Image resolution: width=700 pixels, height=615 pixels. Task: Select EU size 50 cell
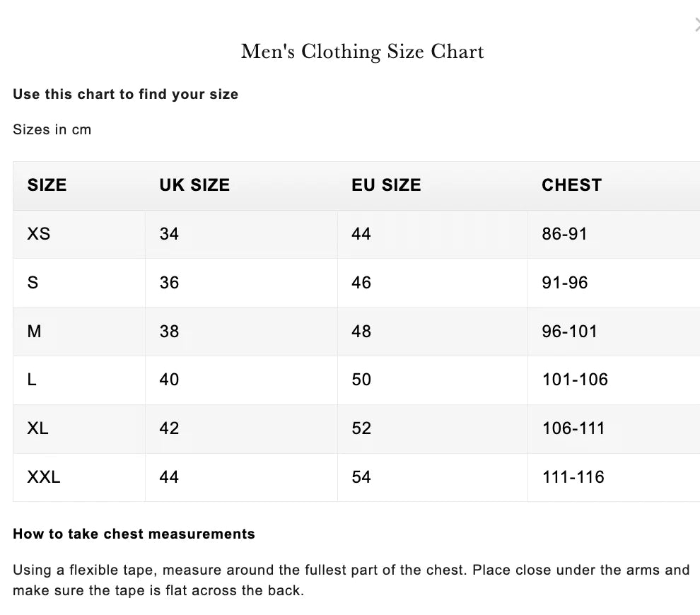(x=361, y=380)
